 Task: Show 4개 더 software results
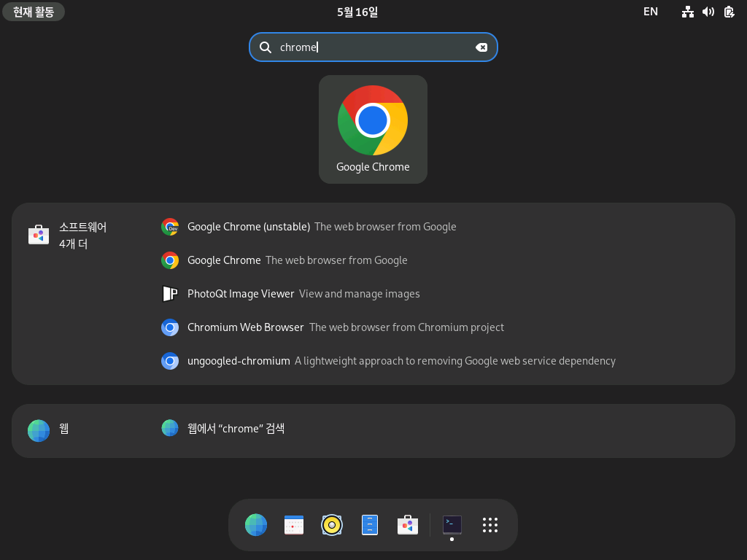[x=74, y=244]
